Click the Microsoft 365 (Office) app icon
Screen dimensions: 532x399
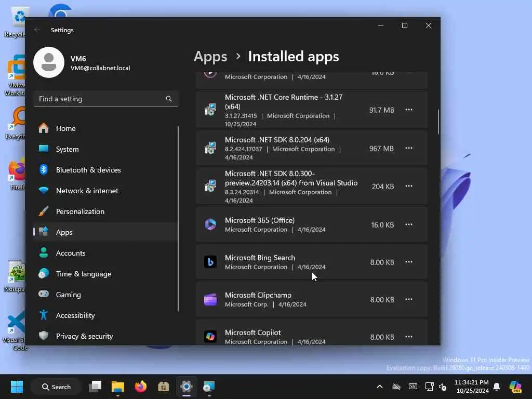(x=210, y=224)
